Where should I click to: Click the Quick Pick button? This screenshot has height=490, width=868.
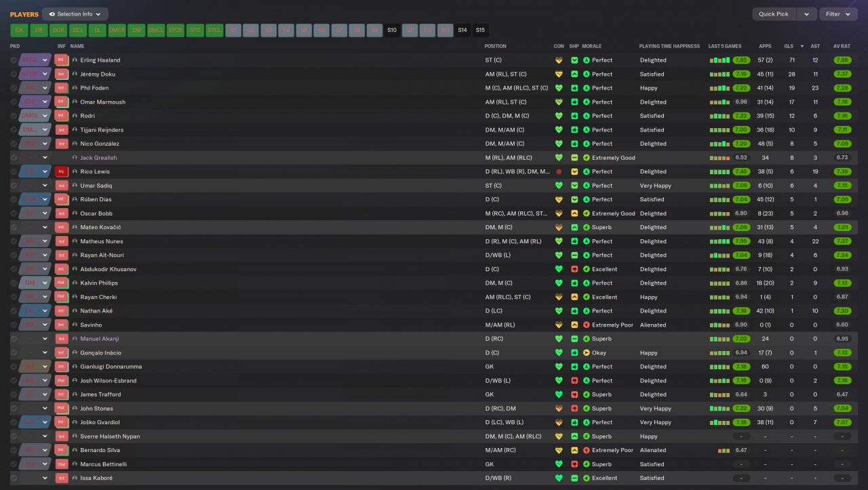(774, 14)
